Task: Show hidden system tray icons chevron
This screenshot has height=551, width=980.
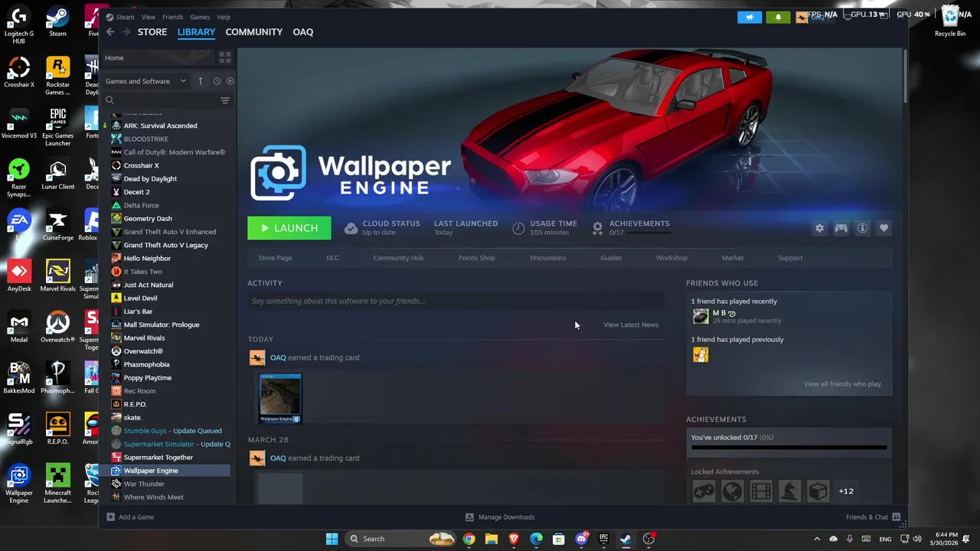Action: point(817,539)
